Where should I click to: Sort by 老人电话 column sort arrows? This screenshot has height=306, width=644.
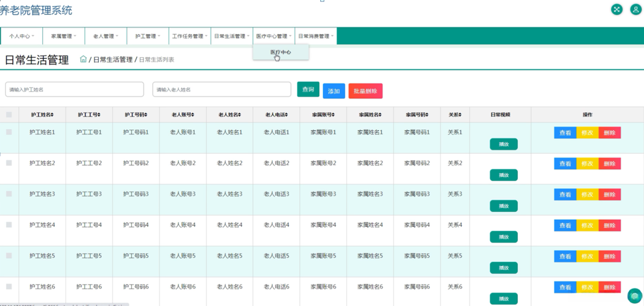[287, 115]
